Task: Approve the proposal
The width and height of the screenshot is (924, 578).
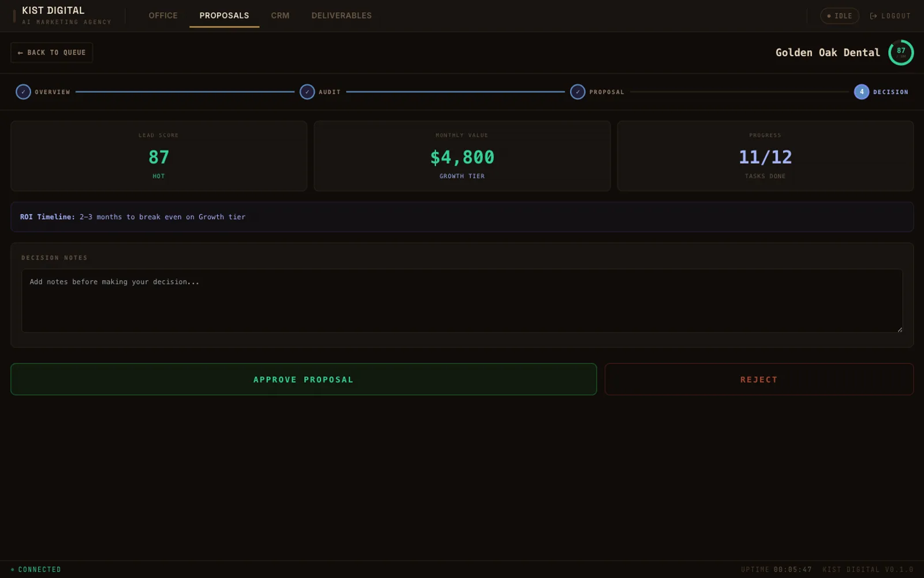Action: 303,379
